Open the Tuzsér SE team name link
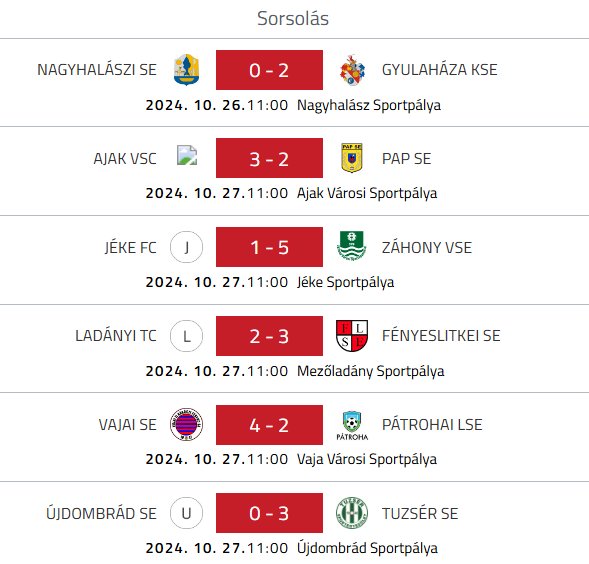589x564 pixels. tap(420, 513)
